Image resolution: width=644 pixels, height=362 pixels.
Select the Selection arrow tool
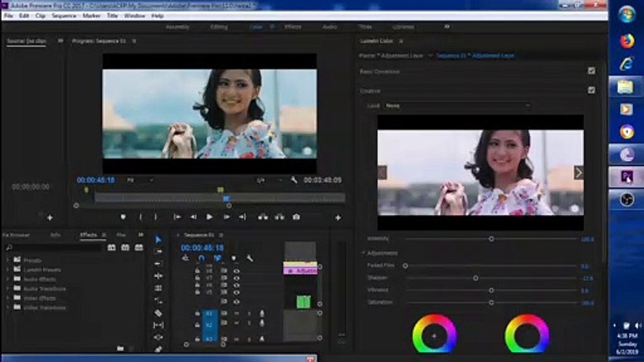click(158, 239)
